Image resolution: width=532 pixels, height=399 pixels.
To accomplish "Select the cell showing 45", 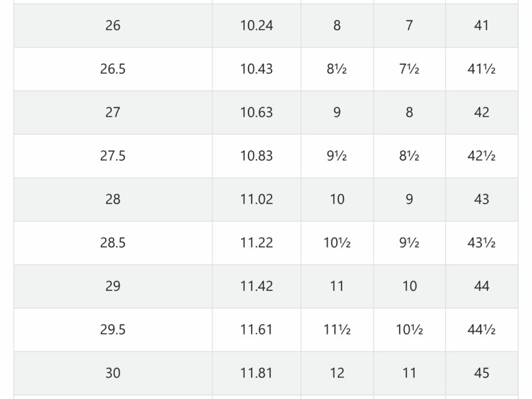I will pos(481,374).
